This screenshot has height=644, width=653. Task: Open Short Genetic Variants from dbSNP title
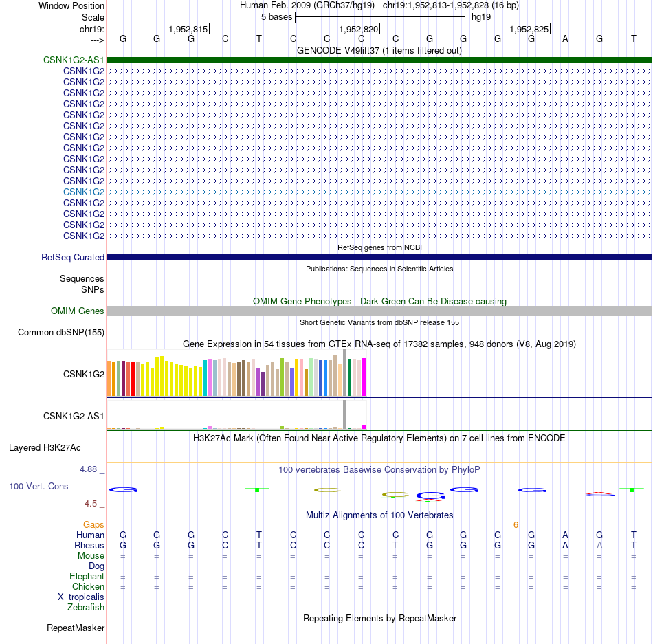(379, 322)
